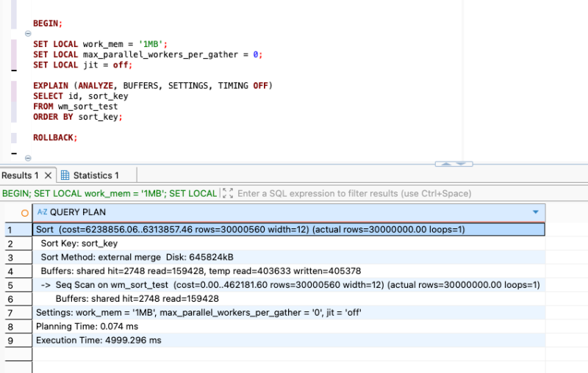Switch to the Statistics 1 tab
588x373 pixels.
tap(90, 175)
